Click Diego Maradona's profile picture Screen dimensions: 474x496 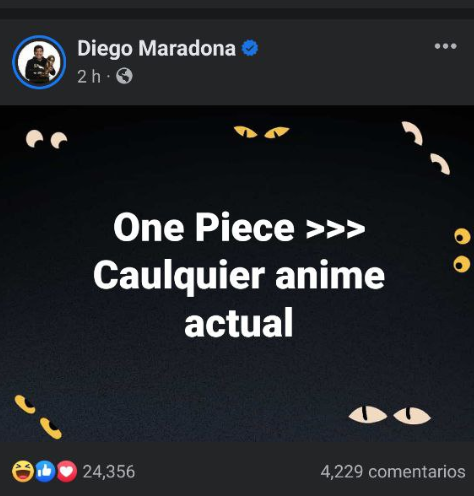pos(39,62)
